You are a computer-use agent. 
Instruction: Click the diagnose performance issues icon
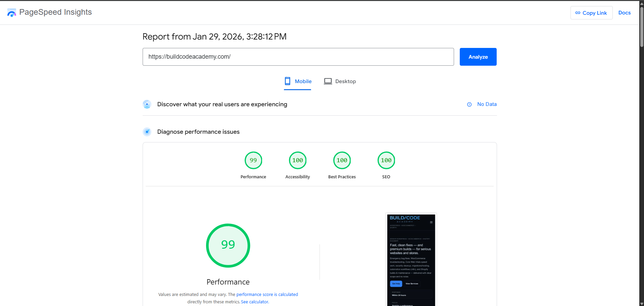click(147, 132)
